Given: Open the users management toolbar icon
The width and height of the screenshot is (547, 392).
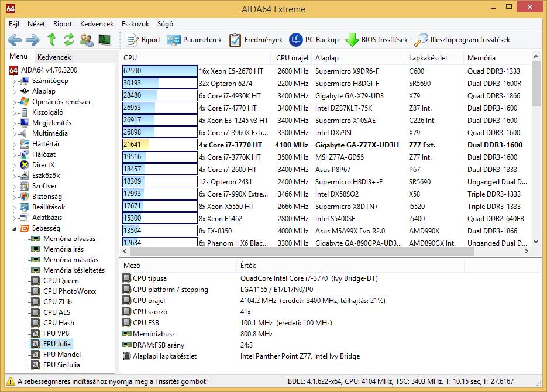Looking at the screenshot, I should point(87,40).
